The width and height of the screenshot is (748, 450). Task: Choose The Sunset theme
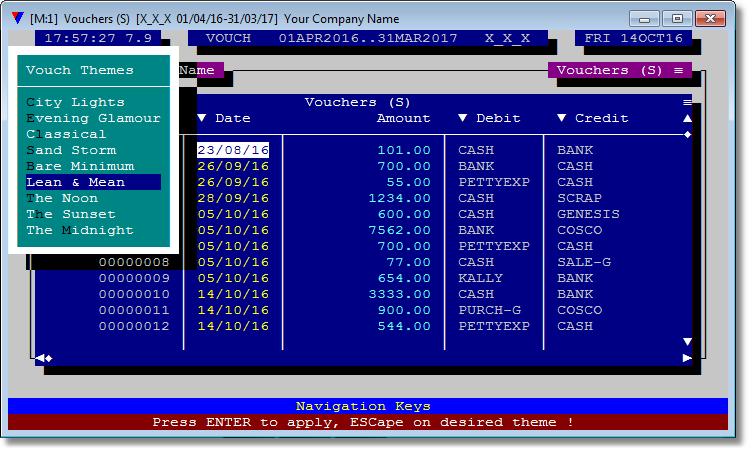pyautogui.click(x=94, y=214)
